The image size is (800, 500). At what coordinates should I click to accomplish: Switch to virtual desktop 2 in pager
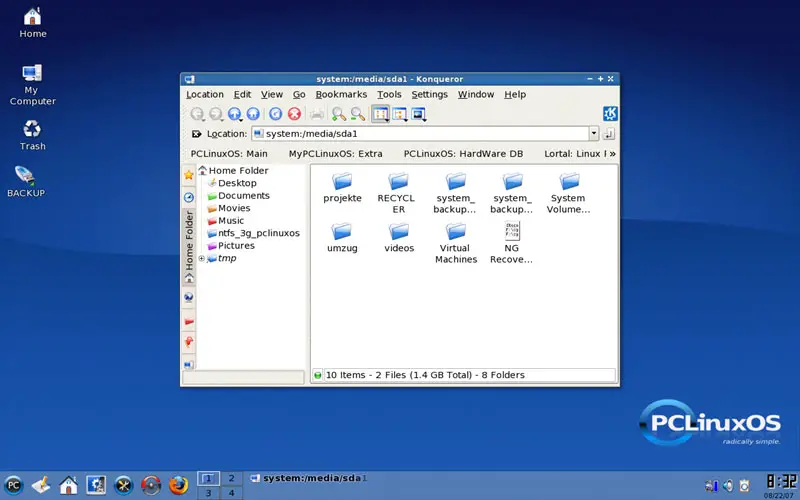click(x=231, y=478)
